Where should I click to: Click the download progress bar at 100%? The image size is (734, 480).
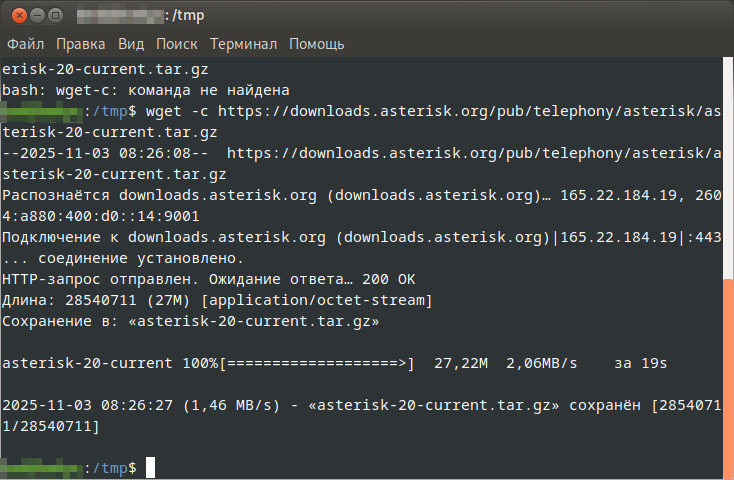(318, 364)
